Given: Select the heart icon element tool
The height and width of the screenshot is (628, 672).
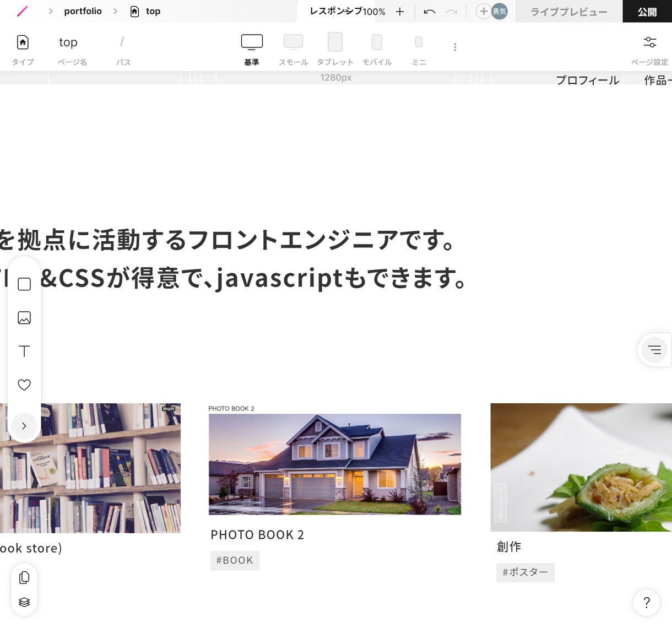Looking at the screenshot, I should [24, 385].
